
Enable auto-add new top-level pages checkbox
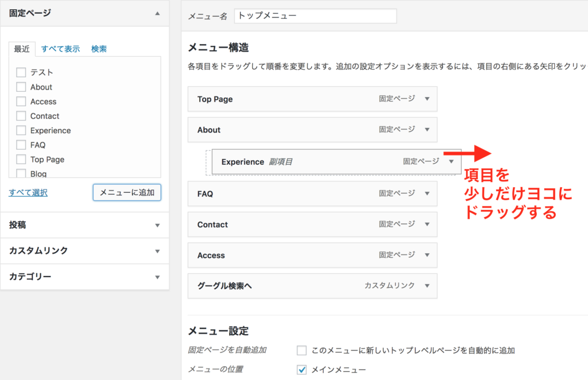(x=302, y=350)
